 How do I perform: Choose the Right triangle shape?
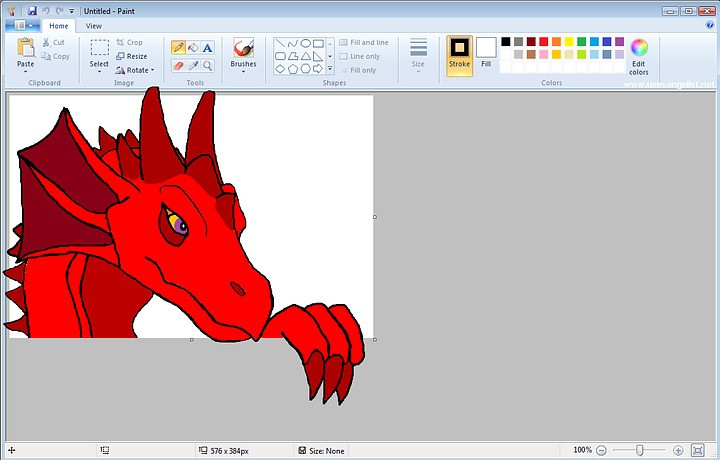[x=318, y=56]
